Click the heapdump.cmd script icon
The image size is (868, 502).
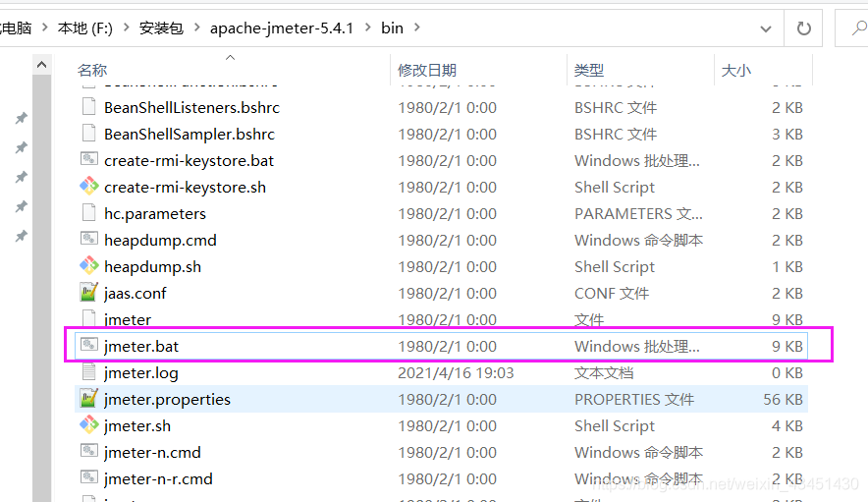[x=89, y=239]
